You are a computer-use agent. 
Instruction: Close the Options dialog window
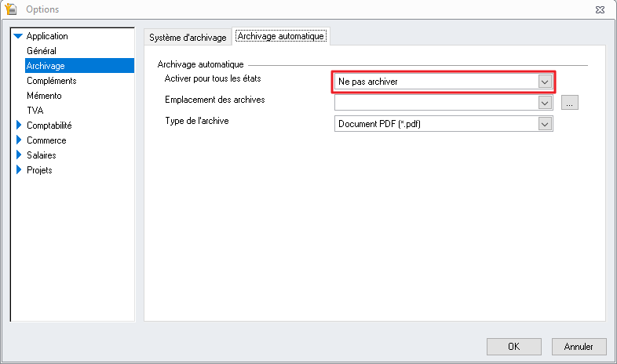[x=599, y=9]
